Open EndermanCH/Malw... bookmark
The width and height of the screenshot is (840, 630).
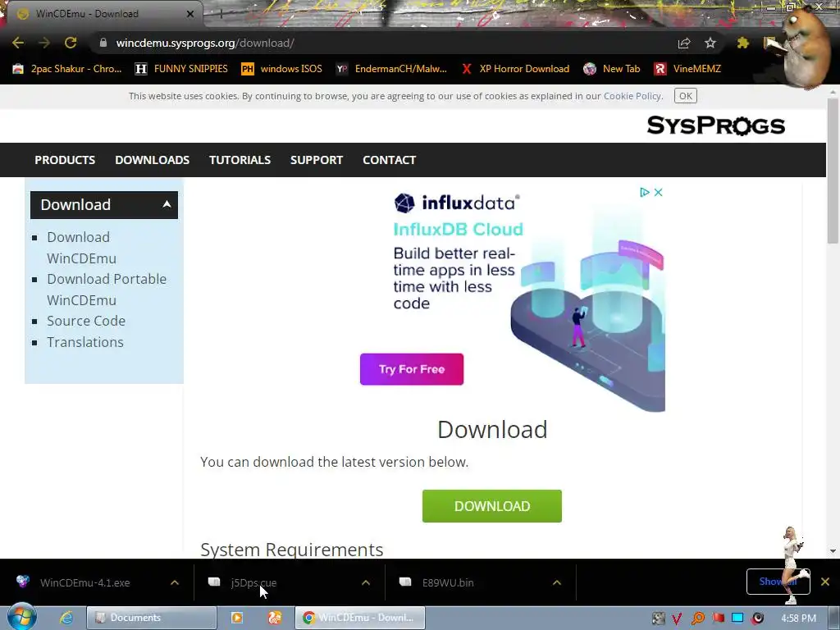tap(391, 69)
